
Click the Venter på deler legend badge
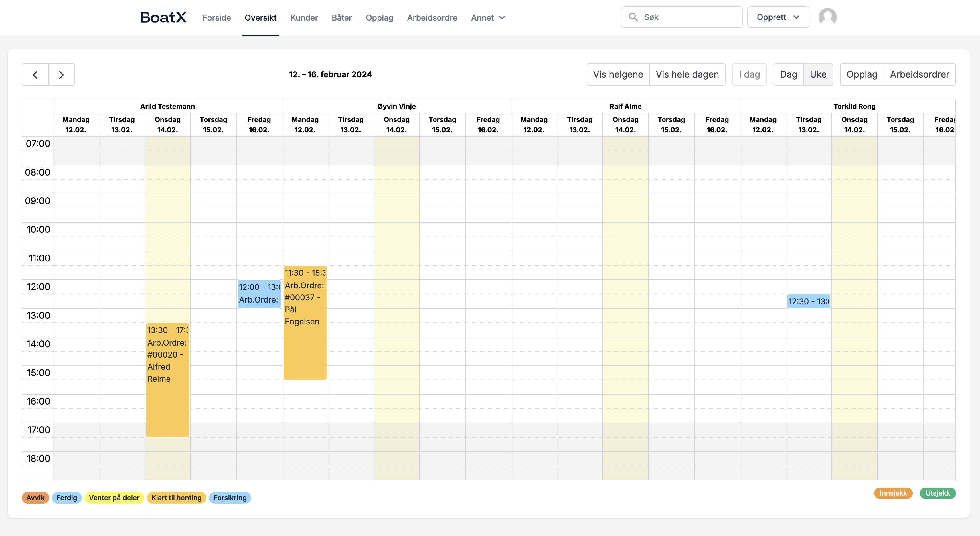pos(114,498)
